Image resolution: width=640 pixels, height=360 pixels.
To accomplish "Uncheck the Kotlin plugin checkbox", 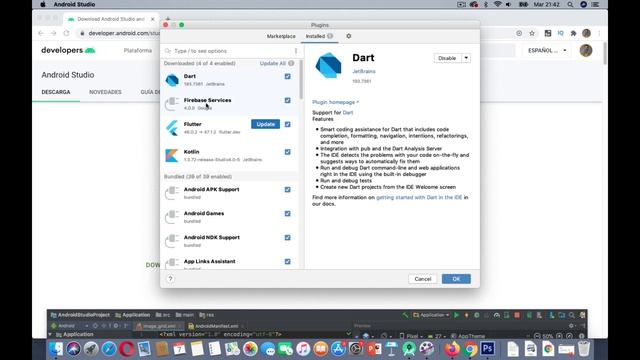I will [288, 152].
